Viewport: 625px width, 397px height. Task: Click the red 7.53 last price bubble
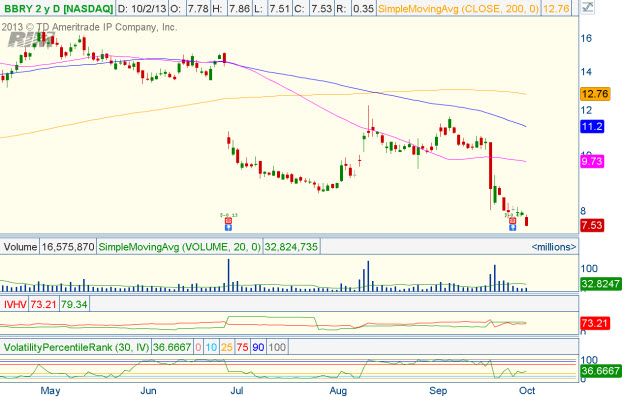[592, 225]
